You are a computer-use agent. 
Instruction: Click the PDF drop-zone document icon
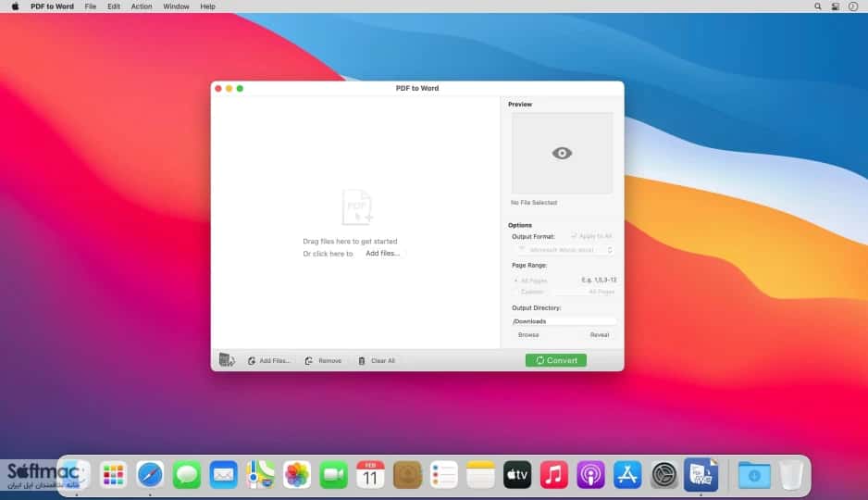click(357, 207)
